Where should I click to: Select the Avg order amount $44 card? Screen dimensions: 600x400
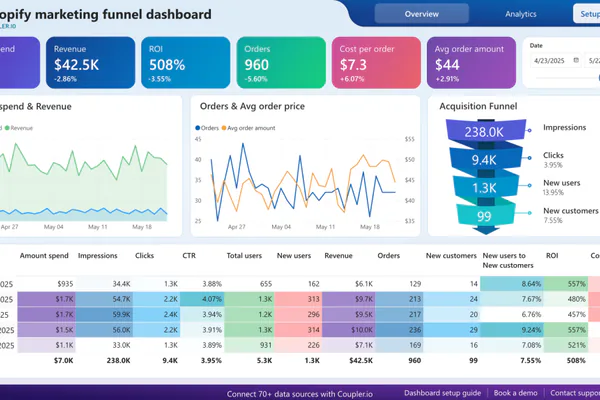tap(471, 63)
